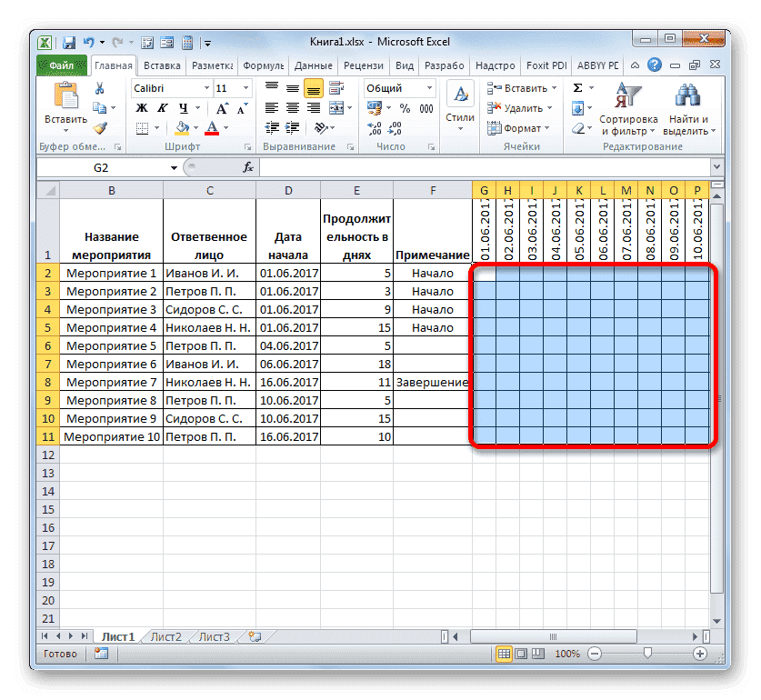Insert AutoSum using the Σ icon
This screenshot has width=761, height=700.
(579, 87)
